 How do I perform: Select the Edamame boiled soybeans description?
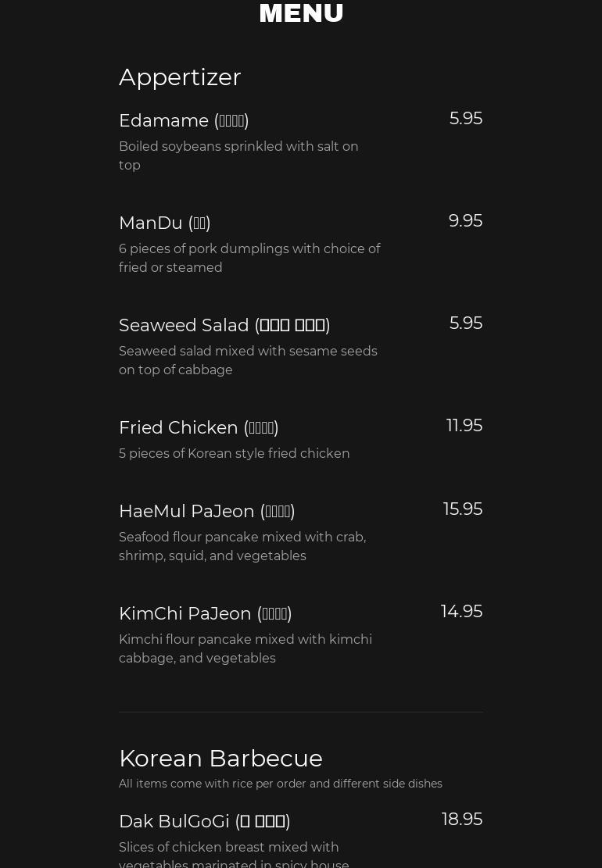point(238,155)
